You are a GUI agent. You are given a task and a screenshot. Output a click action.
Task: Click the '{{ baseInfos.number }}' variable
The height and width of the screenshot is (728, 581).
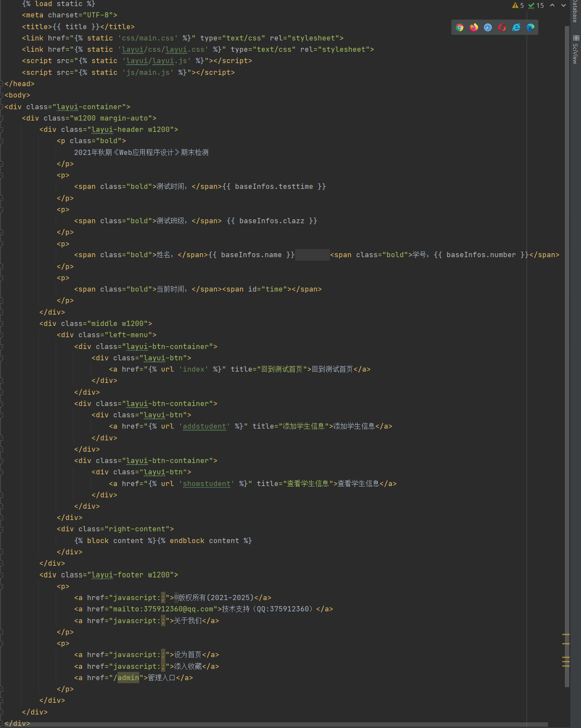tap(481, 255)
